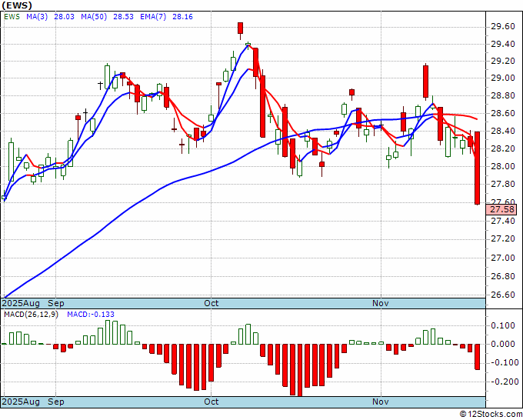Click the 28.80 price axis label
Image resolution: width=523 pixels, height=420 pixels.
point(503,96)
